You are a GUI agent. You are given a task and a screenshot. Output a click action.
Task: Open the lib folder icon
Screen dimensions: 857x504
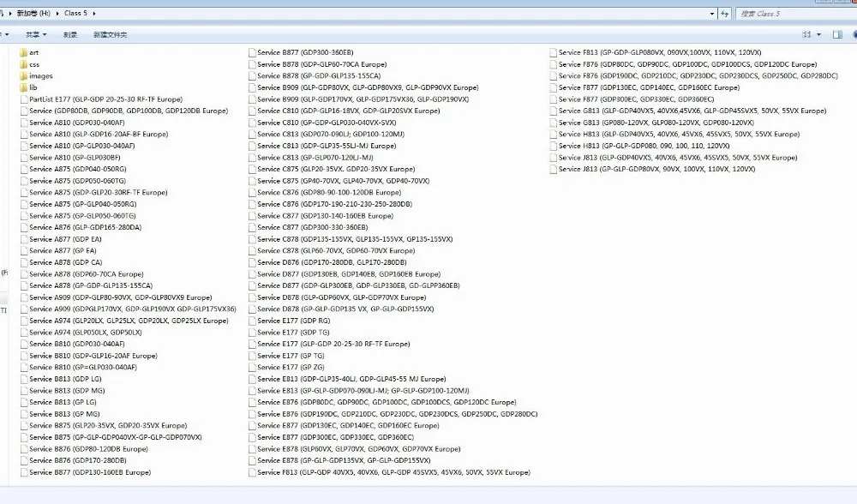23,87
